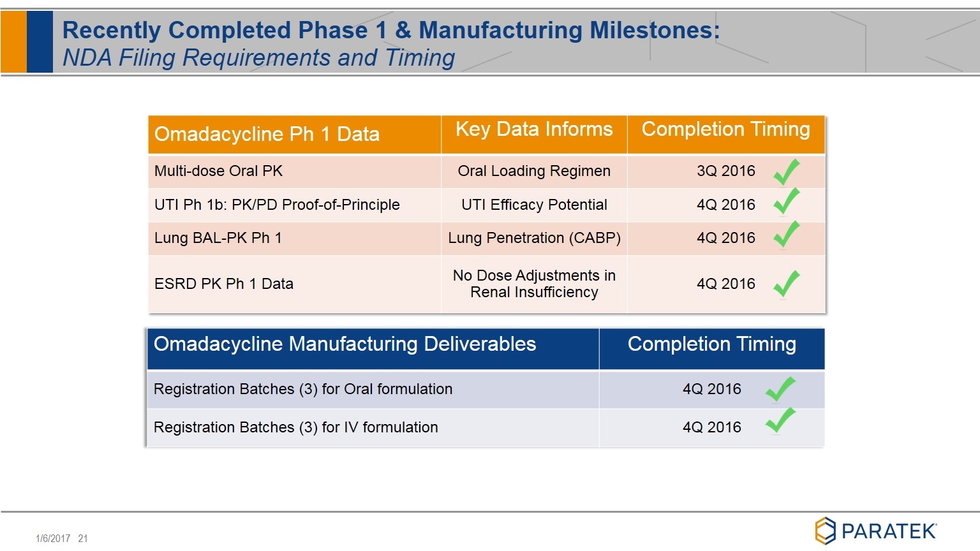Click the 'UTI Efficacy Potential' cell
Screen dimensions: 980x551
534,205
